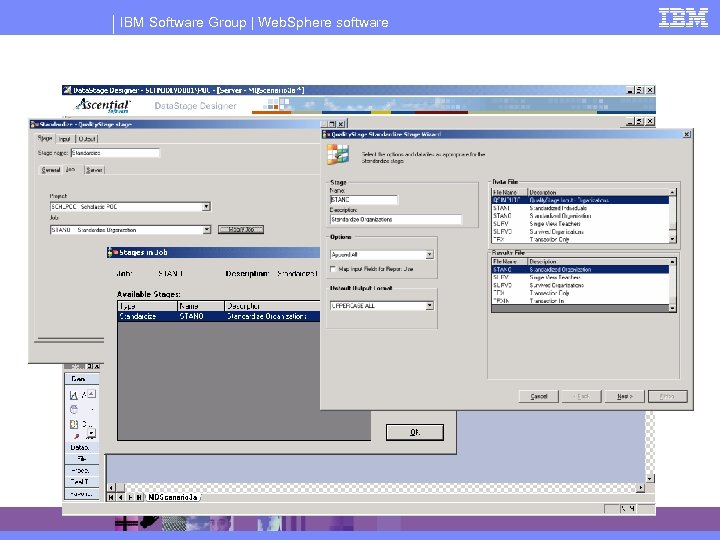Click canvas horizontal scrollbar left arrow
This screenshot has height=540, width=720.
111,488
